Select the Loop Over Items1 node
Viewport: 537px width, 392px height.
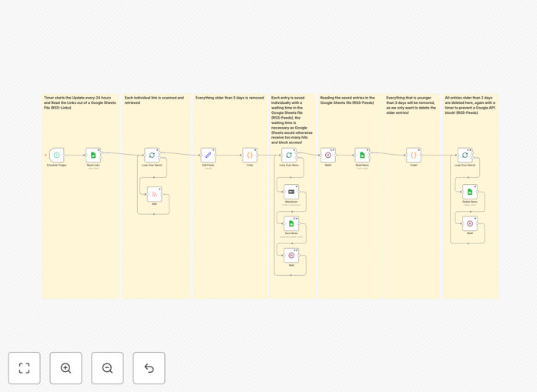(x=152, y=155)
